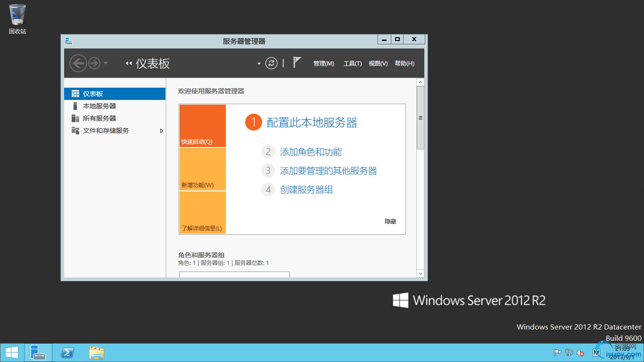Click the 添加角色和功能 link
This screenshot has width=644, height=362.
coord(311,152)
